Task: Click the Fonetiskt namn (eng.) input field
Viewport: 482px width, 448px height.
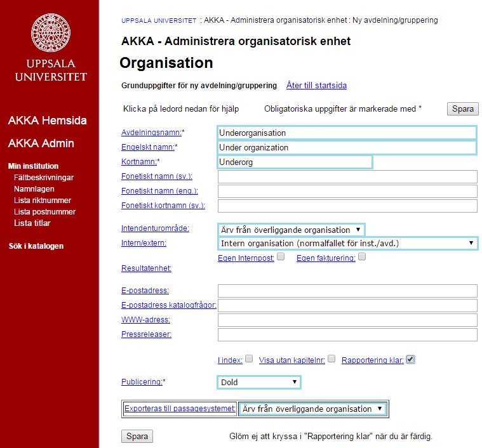Action: [347, 191]
